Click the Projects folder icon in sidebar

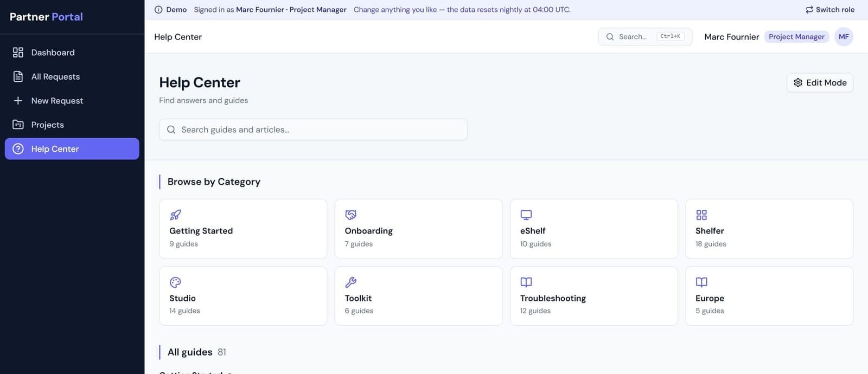point(18,125)
